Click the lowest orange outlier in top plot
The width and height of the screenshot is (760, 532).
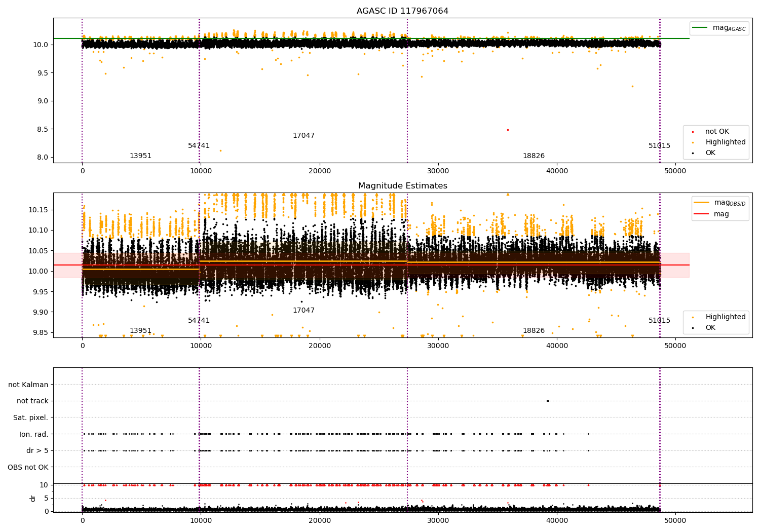pyautogui.click(x=220, y=150)
